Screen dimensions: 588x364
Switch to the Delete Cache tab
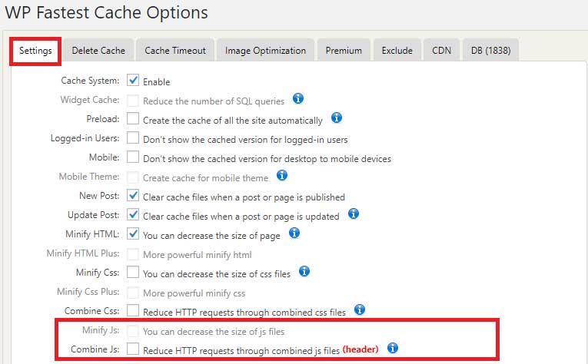pos(98,50)
